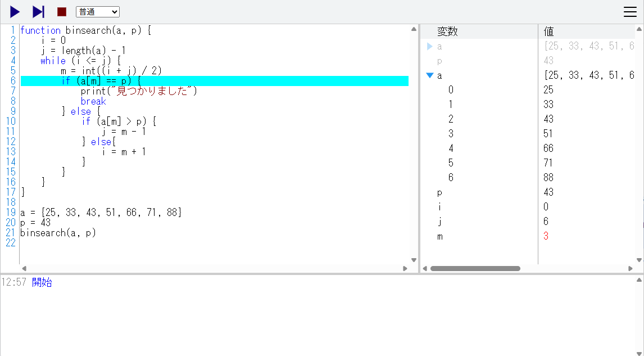
Task: Select the value 51 at index 3
Action: coord(548,134)
